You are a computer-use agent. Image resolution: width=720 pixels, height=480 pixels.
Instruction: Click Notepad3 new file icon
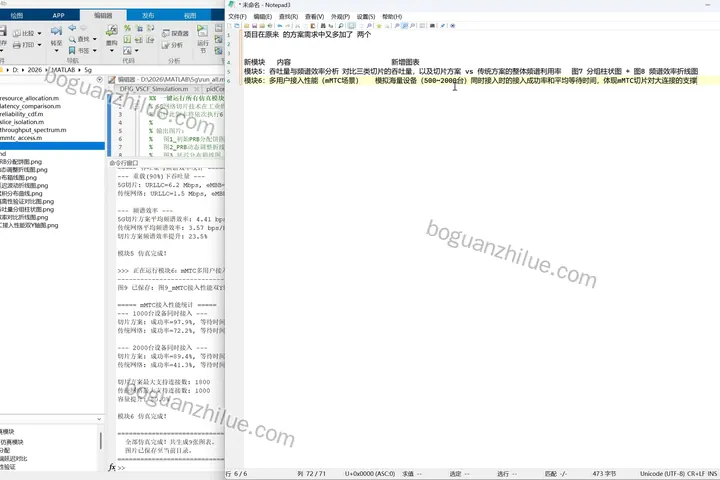pos(230,26)
